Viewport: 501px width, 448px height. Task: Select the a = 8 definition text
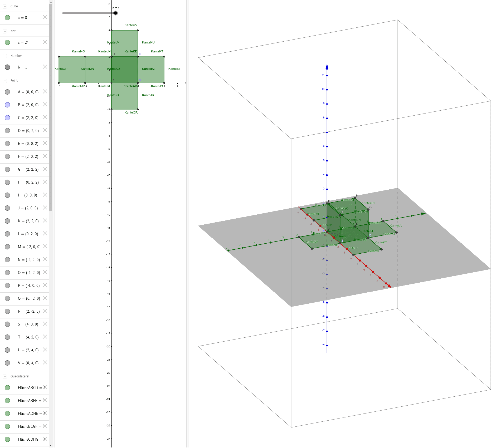22,18
